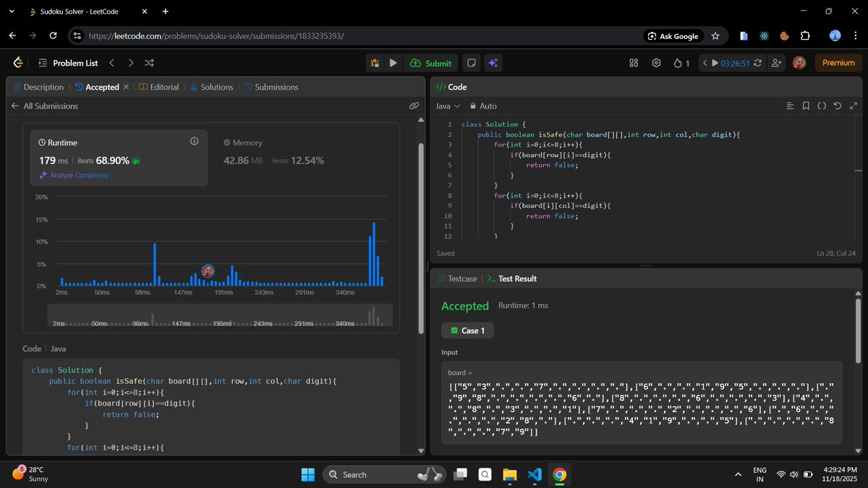Start the timer with the play toggle
This screenshot has width=868, height=488.
[x=713, y=63]
